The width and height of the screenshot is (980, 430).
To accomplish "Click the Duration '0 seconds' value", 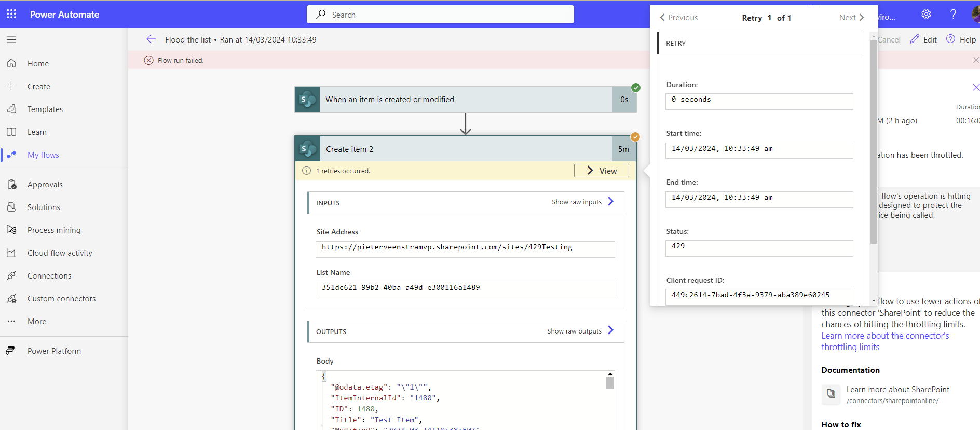I will coord(759,101).
